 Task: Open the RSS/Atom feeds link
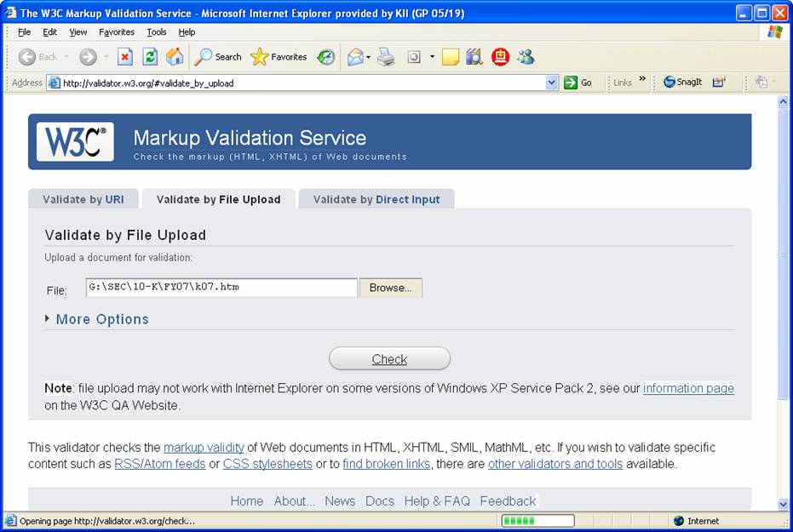pyautogui.click(x=160, y=464)
